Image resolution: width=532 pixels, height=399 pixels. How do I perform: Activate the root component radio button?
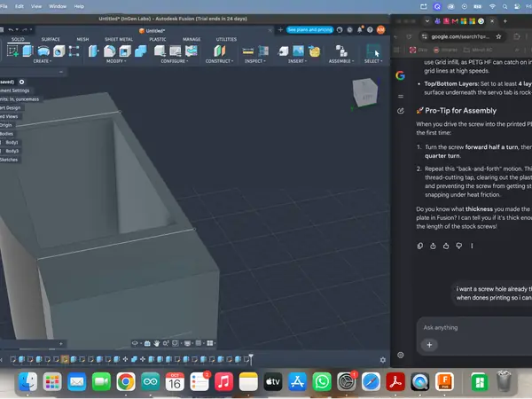point(21,82)
